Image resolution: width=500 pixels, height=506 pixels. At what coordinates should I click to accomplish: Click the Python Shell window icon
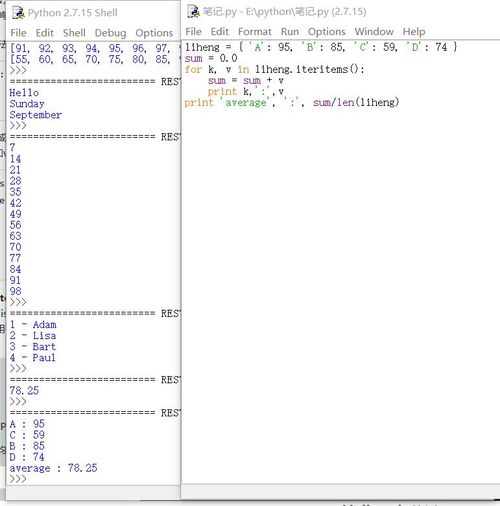18,13
